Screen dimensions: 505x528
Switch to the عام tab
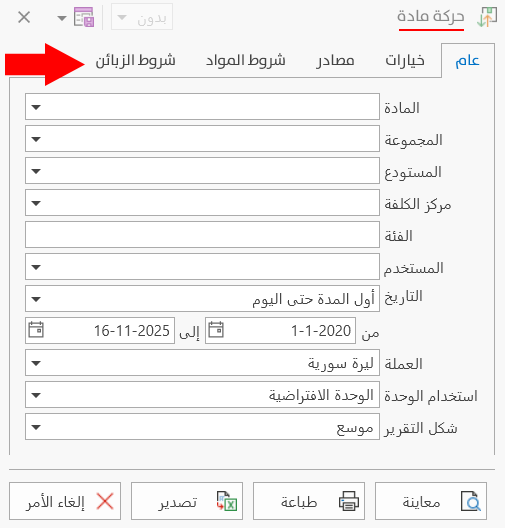click(467, 61)
